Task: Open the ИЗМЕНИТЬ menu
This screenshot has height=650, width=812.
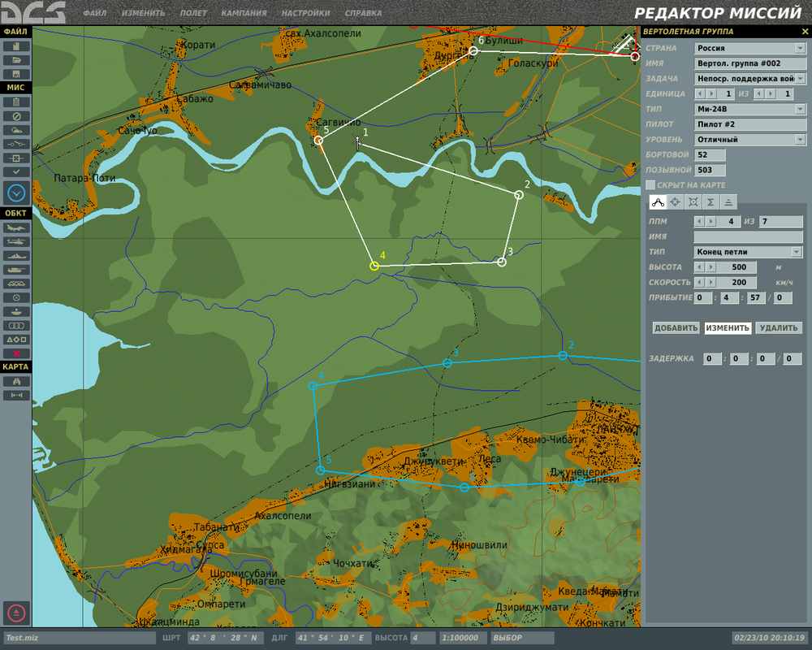Action: 144,13
